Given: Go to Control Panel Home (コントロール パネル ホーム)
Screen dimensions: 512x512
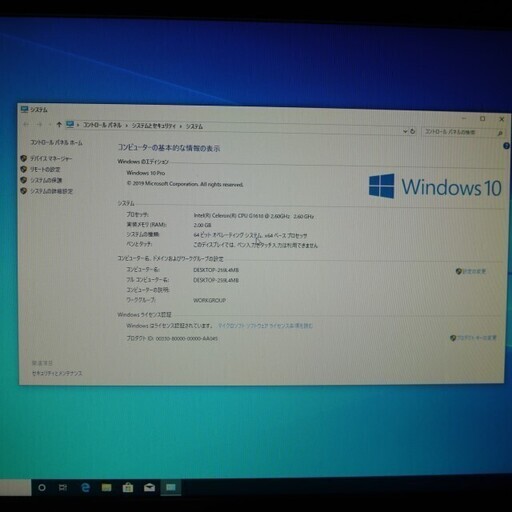Looking at the screenshot, I should [x=56, y=143].
